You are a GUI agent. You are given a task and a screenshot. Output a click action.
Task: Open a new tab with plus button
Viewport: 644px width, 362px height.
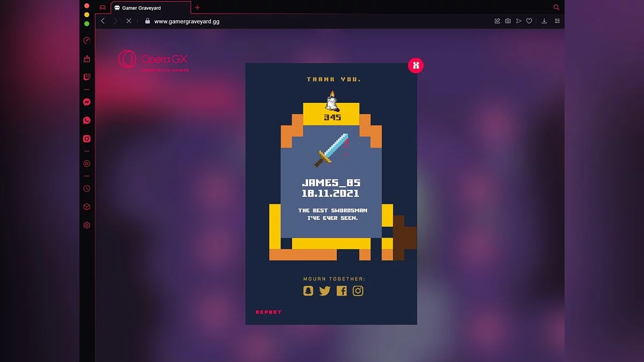pos(197,8)
